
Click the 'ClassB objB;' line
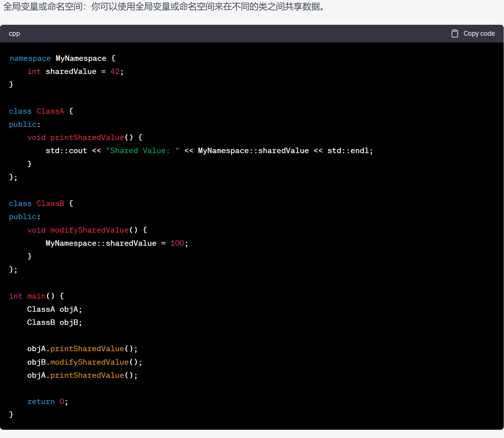coord(55,322)
